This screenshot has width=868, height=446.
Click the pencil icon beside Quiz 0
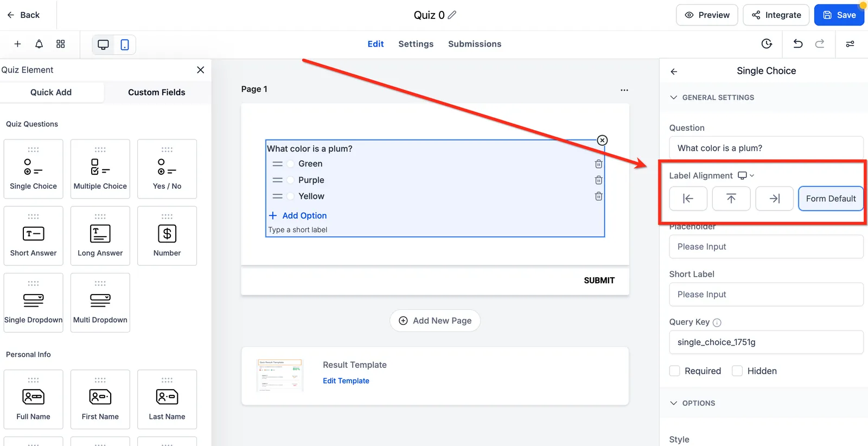(452, 15)
